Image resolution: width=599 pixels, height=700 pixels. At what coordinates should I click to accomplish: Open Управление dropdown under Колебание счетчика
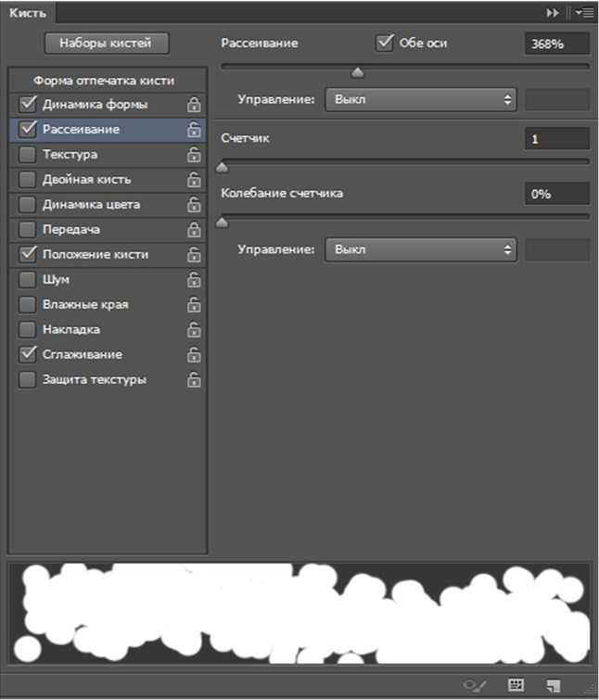[420, 249]
